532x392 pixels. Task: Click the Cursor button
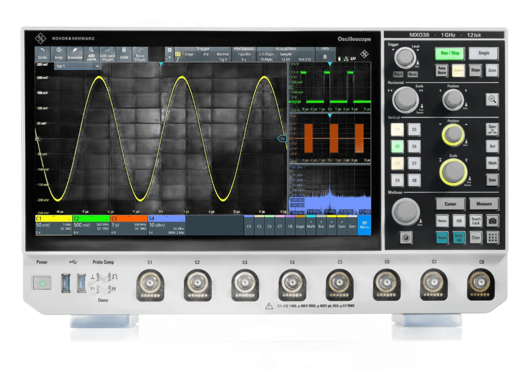coord(450,204)
